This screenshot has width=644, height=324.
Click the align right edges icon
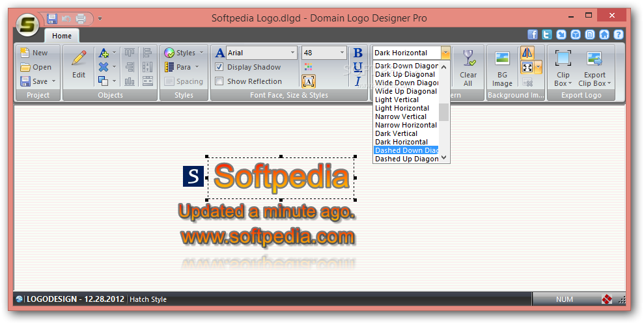tap(130, 67)
